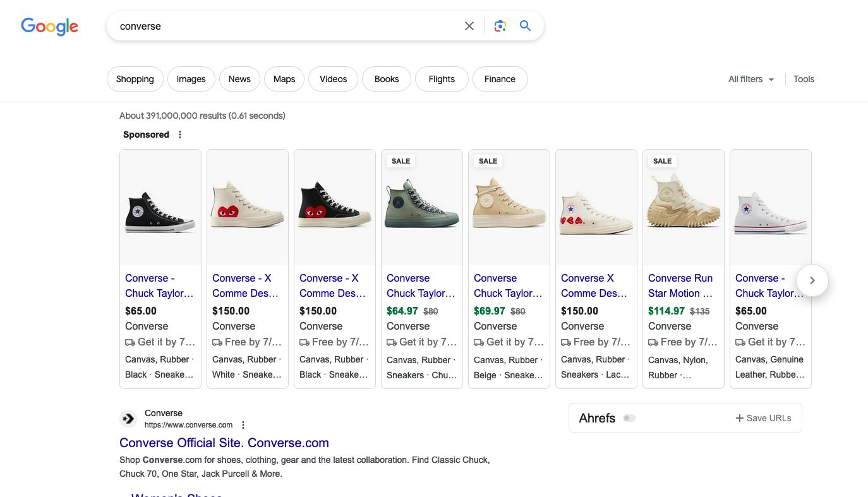Open the Shopping tab
Screen dimensions: 868x497
click(x=135, y=79)
